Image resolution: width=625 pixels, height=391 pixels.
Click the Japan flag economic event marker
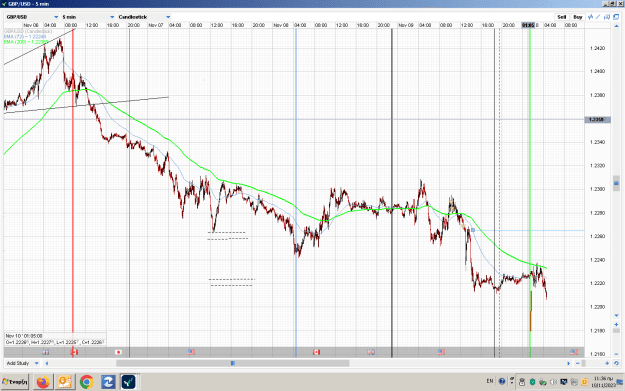click(x=118, y=352)
